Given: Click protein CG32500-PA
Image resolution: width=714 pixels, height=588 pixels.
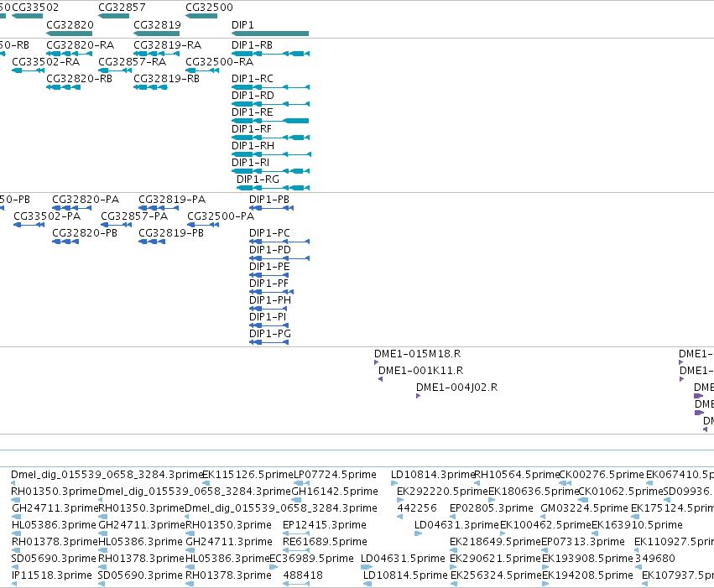Looking at the screenshot, I should [x=204, y=225].
